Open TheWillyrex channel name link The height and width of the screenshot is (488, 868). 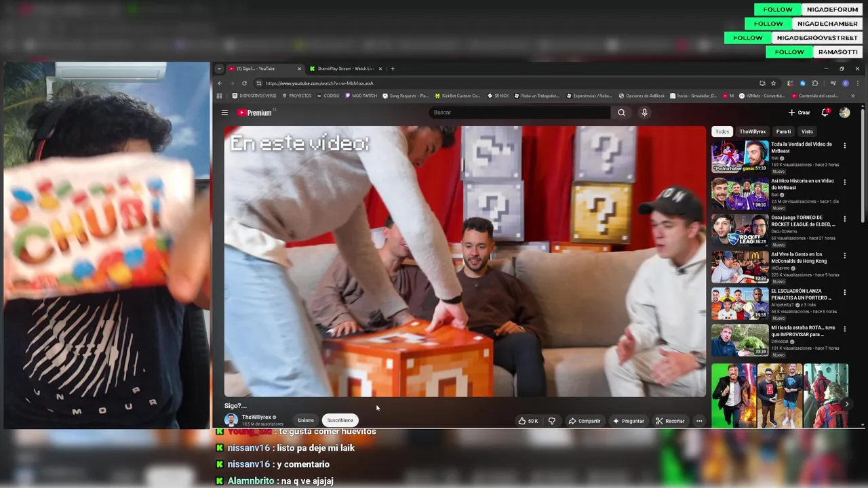[256, 417]
